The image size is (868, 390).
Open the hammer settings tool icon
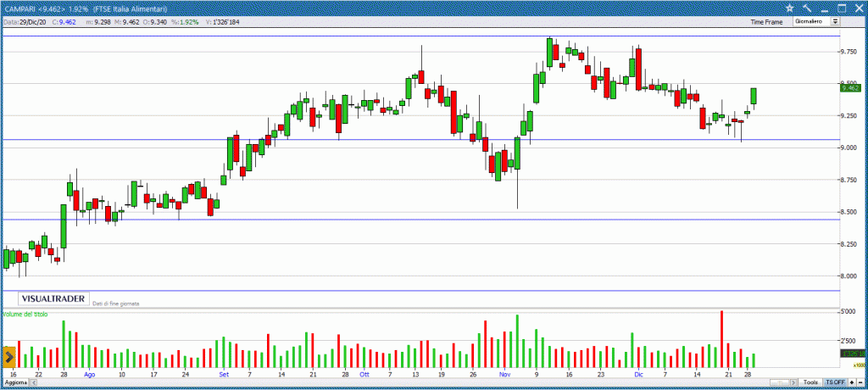coord(807,8)
